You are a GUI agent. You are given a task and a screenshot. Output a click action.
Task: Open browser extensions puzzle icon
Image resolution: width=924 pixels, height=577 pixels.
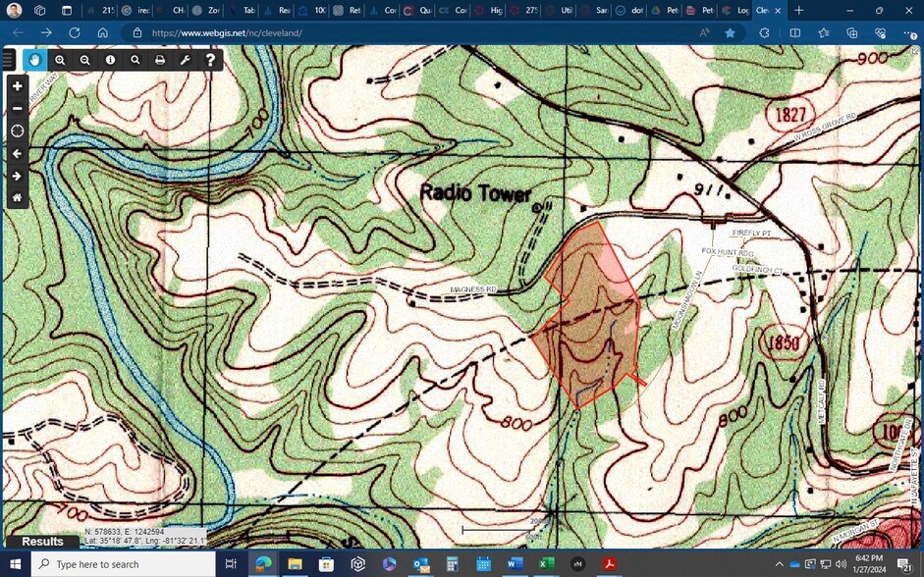pyautogui.click(x=764, y=33)
